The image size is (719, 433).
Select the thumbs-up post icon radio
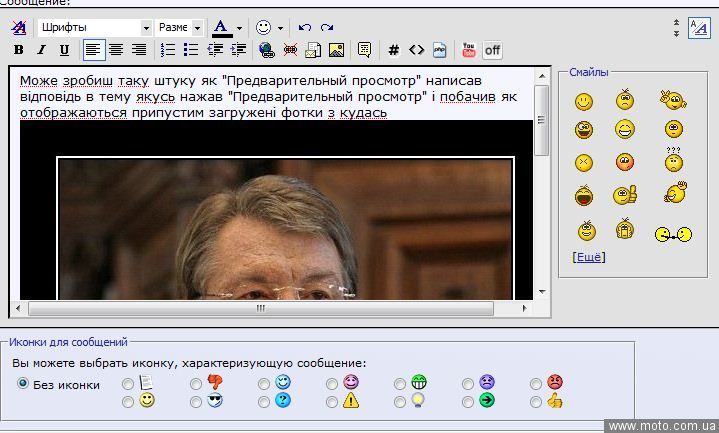click(535, 402)
